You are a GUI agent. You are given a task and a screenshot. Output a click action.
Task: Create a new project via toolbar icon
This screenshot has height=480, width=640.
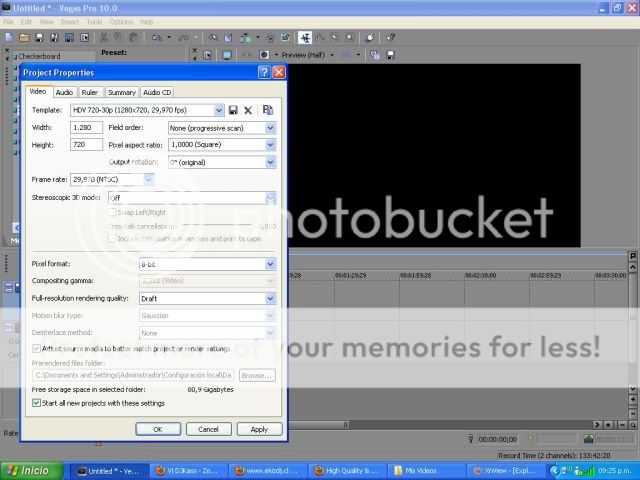pyautogui.click(x=9, y=38)
